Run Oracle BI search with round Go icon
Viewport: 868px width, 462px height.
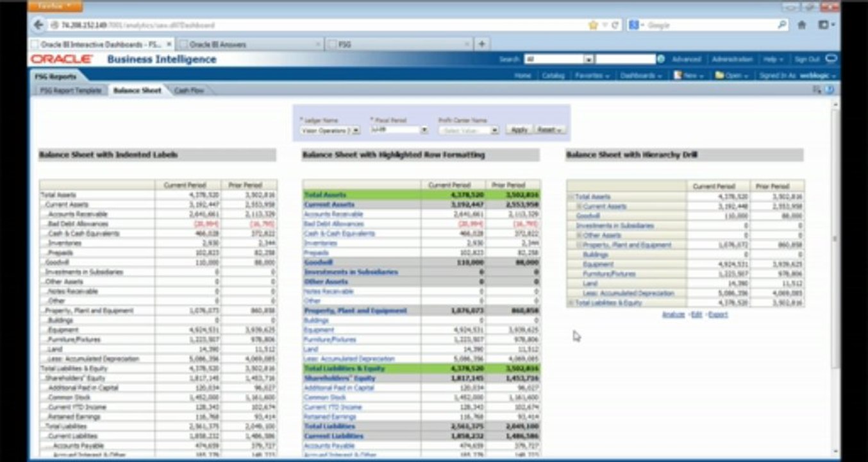(661, 59)
